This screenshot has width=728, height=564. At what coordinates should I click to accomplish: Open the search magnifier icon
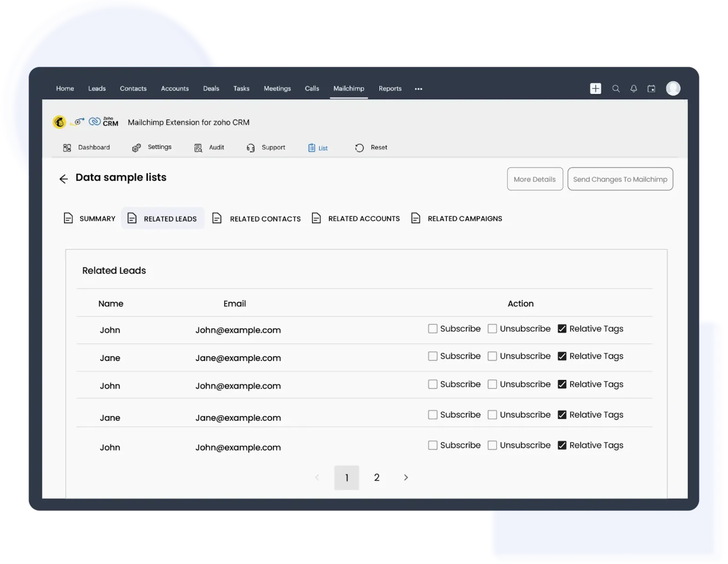point(616,89)
